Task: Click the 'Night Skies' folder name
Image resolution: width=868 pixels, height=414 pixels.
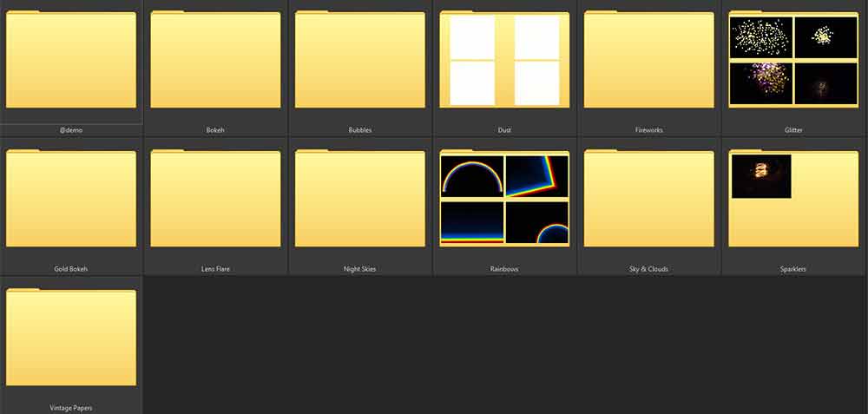Action: (x=360, y=269)
